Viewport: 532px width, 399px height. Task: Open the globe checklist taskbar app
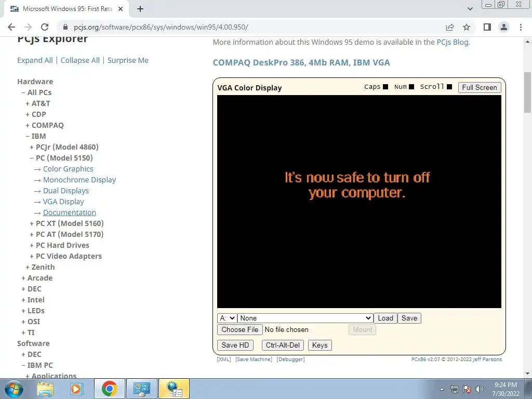[174, 389]
